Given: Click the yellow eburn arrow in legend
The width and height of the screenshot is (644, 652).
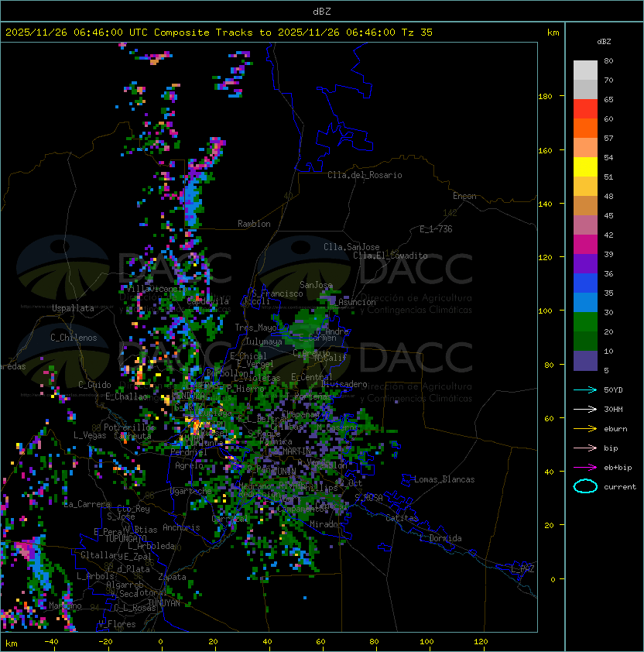Looking at the screenshot, I should click(585, 429).
